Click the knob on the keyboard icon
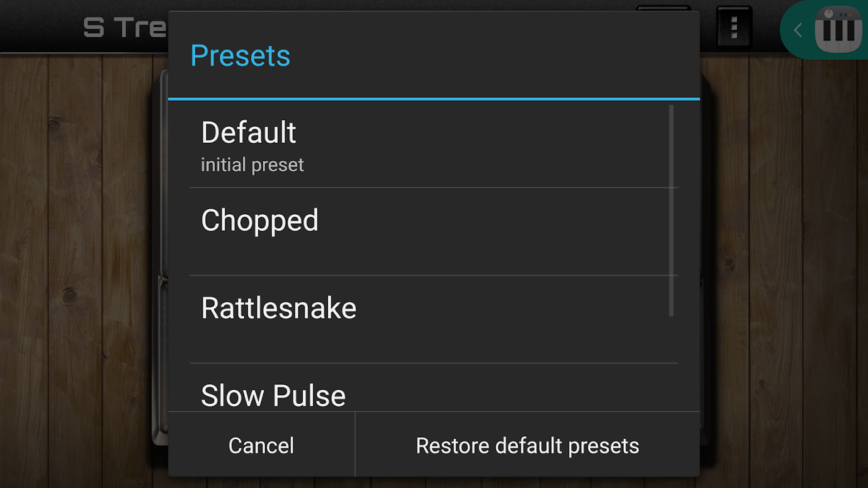The width and height of the screenshot is (868, 488). click(x=828, y=13)
